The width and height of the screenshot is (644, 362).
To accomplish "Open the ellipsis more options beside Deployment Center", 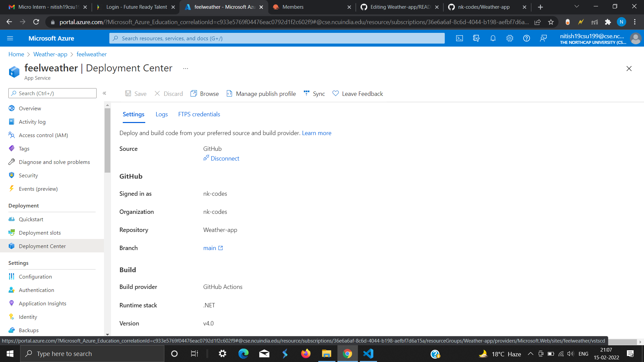I will pos(185,68).
